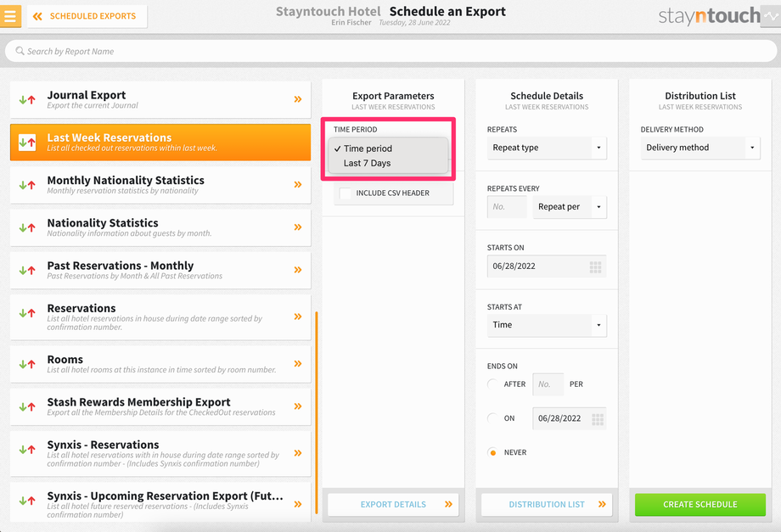Click Last Week Reservations export icon
This screenshot has width=781, height=532.
click(27, 143)
